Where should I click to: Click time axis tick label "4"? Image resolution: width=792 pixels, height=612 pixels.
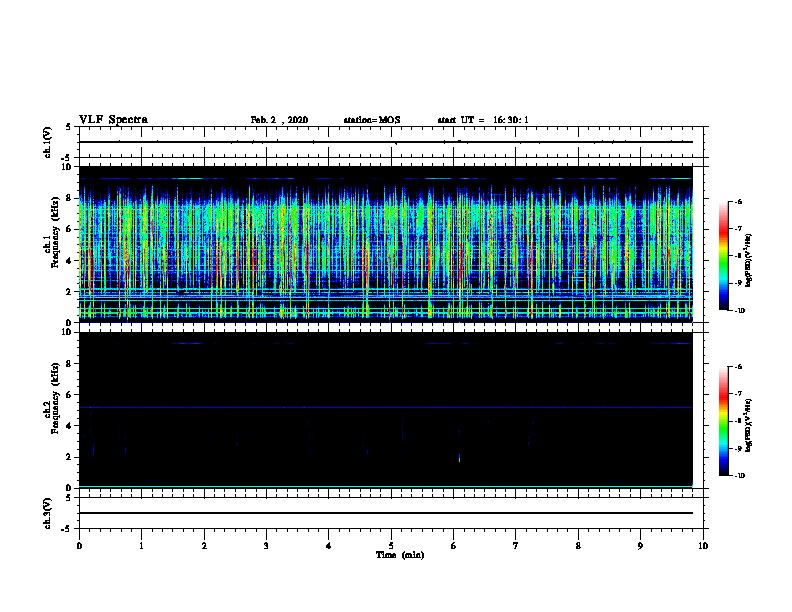(329, 546)
